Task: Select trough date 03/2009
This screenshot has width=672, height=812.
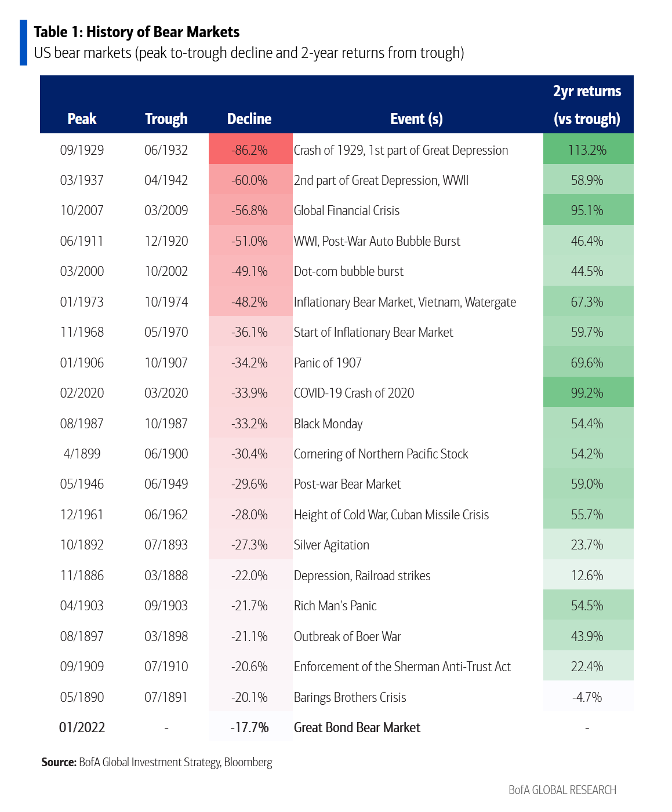Action: pos(166,210)
